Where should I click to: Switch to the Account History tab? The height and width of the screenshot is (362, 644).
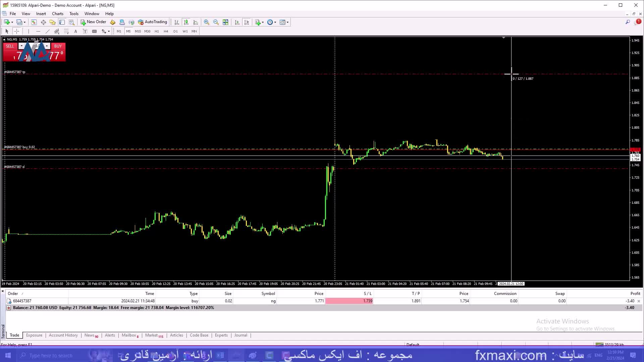pos(63,335)
